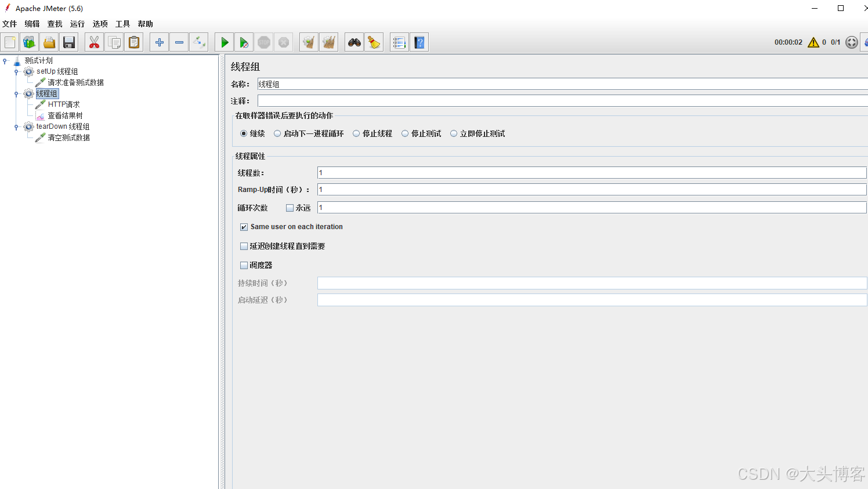Open the Function Helper list icon

[x=400, y=42]
